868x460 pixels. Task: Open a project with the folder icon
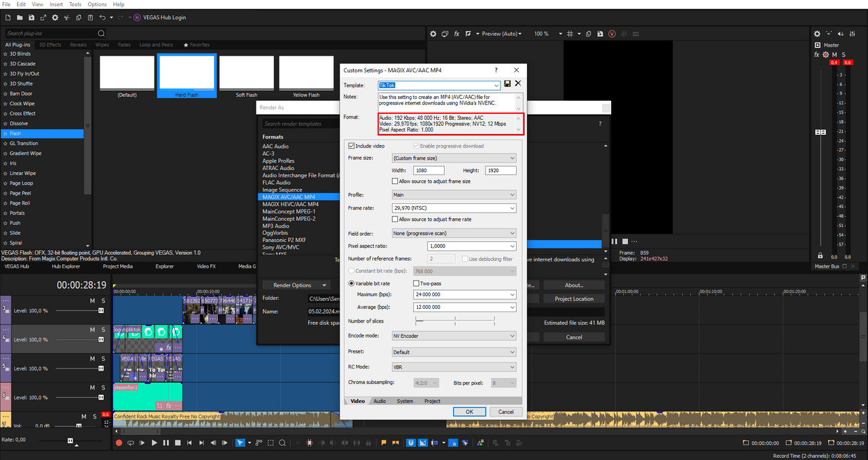[20, 17]
